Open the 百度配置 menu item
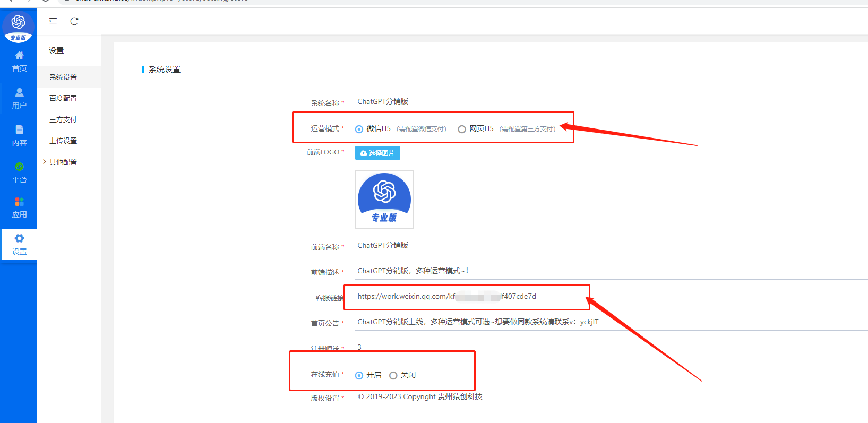 (x=63, y=98)
